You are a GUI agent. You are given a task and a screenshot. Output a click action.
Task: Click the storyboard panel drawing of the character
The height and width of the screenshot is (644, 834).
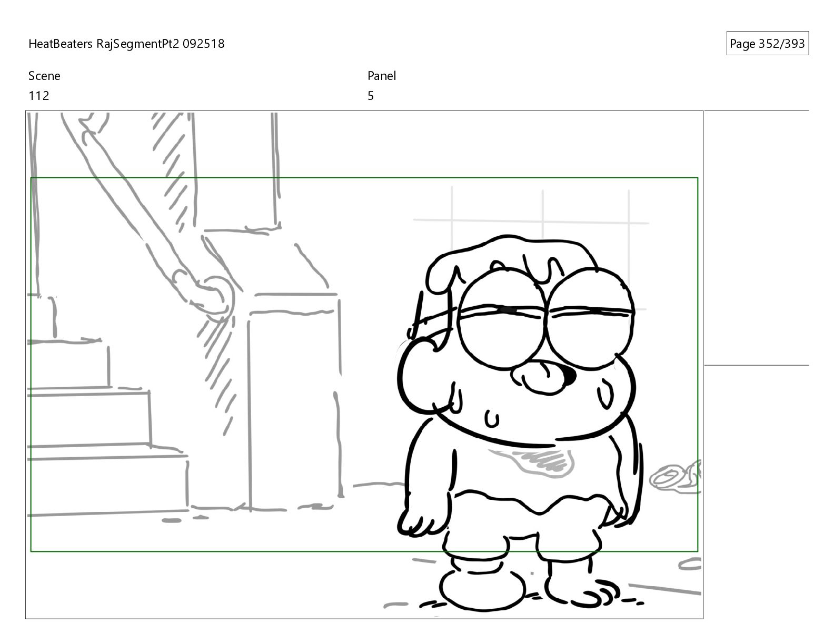tap(364, 365)
